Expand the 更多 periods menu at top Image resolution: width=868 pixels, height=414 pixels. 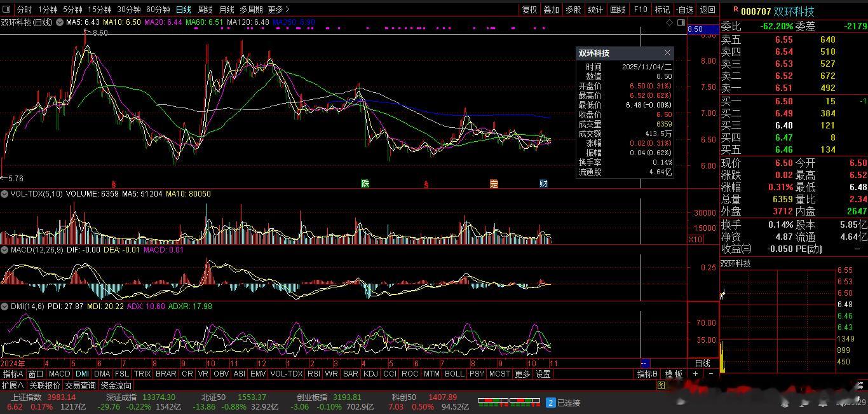[x=278, y=10]
